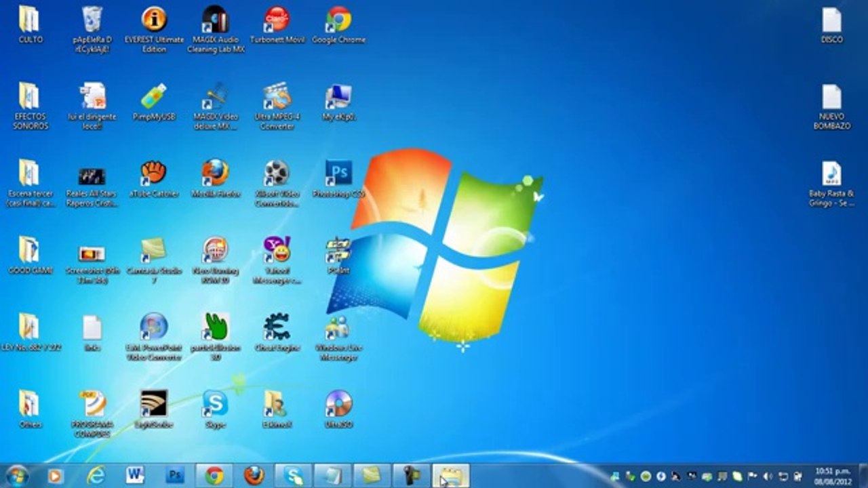
Task: Open the volume speaker icon in system tray
Action: (768, 476)
